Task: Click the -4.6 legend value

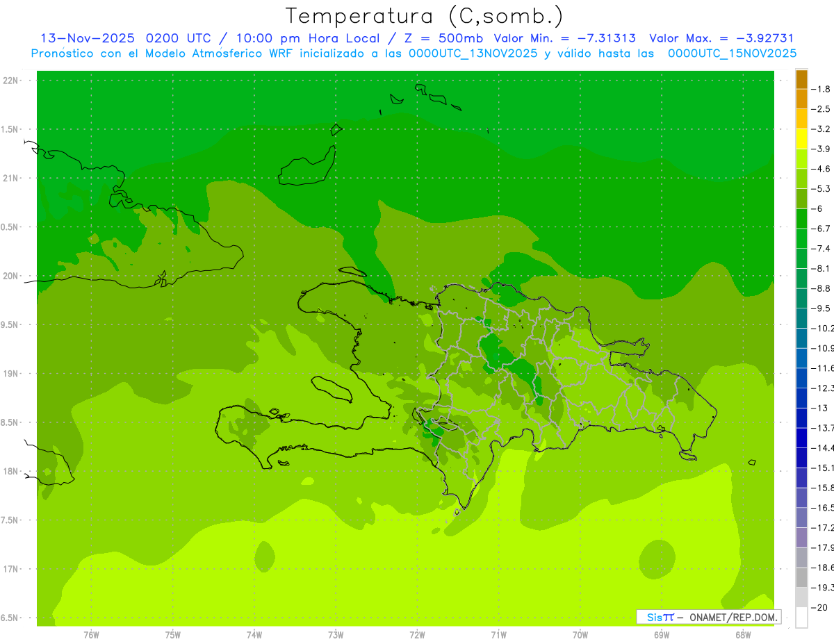Action: [821, 169]
